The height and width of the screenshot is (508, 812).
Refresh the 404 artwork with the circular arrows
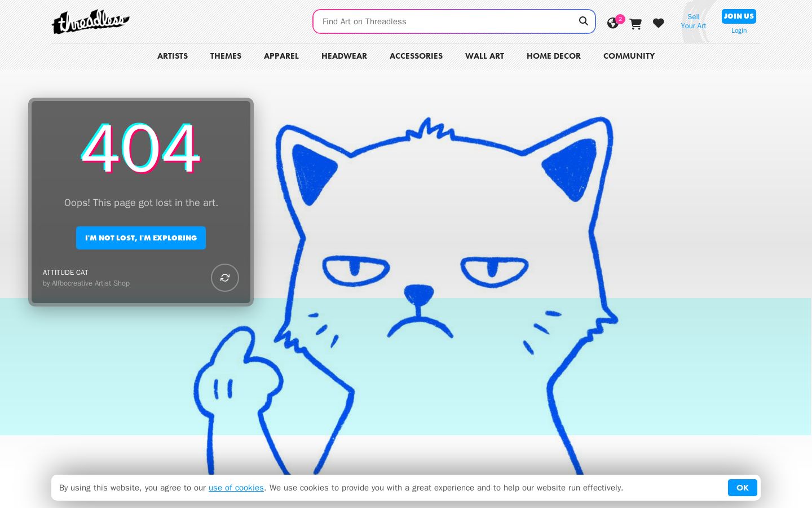[x=225, y=278]
